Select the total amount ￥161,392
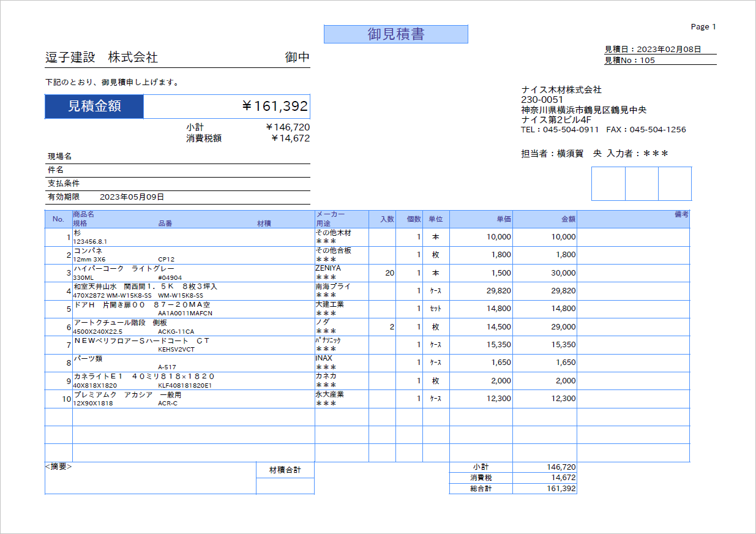Screen dimensions: 756x534 click(x=274, y=107)
